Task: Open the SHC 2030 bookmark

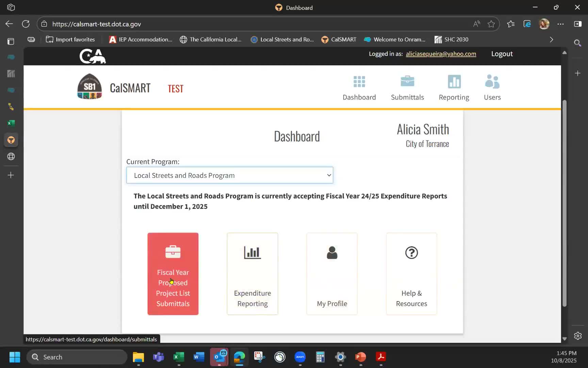Action: pos(452,40)
